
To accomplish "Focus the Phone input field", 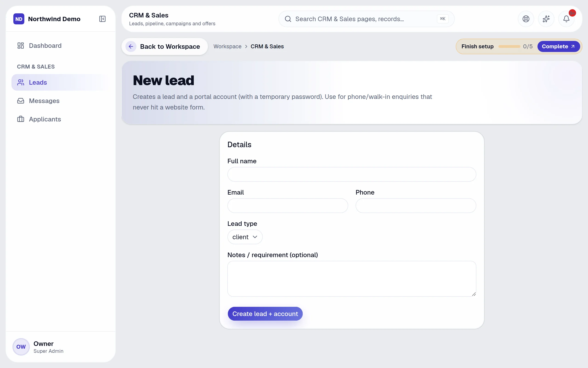I will [416, 206].
